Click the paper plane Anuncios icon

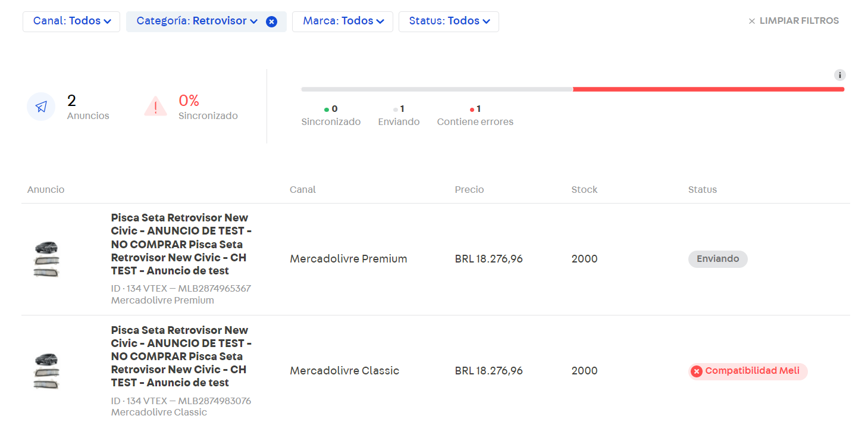tap(40, 107)
